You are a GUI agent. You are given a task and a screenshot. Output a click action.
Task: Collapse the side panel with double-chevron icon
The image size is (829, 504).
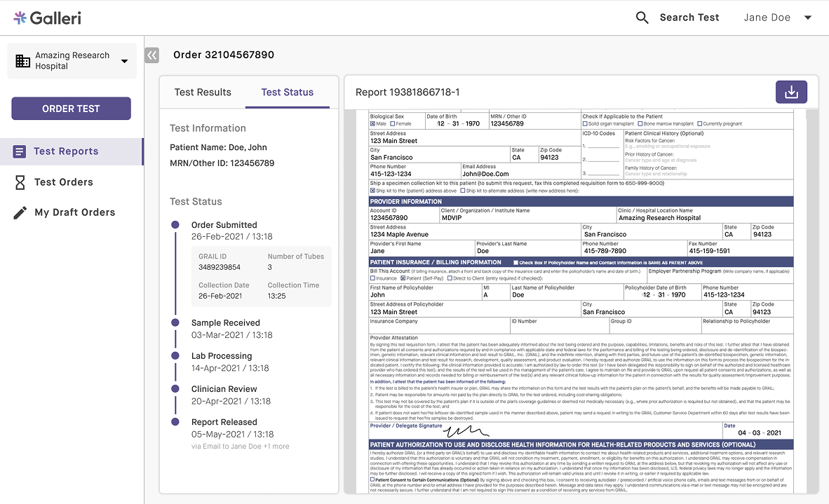(x=151, y=55)
